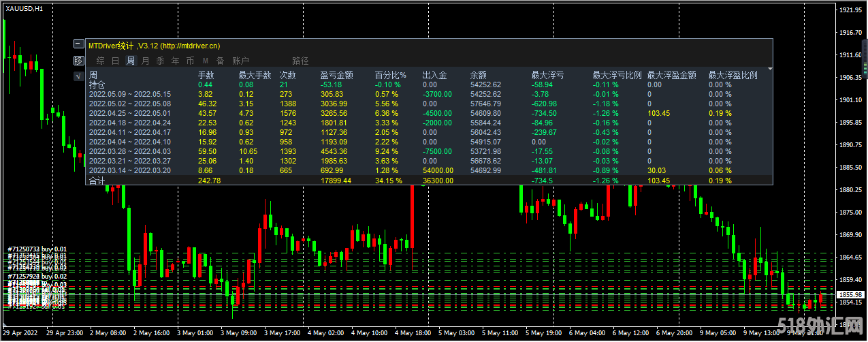Collapse the MTDriver panel with minus icon
This screenshot has width=868, height=342.
tap(78, 44)
